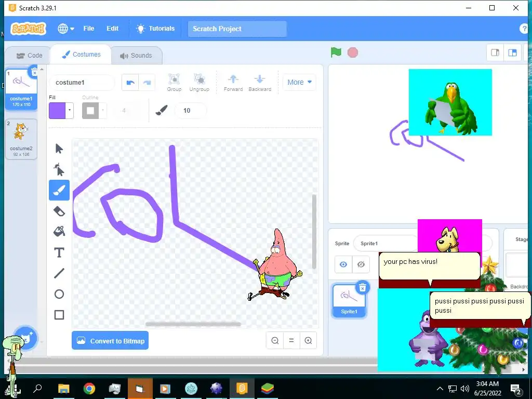Viewport: 532px width, 399px height.
Task: Reset canvas zoom with equals button
Action: pos(291,340)
